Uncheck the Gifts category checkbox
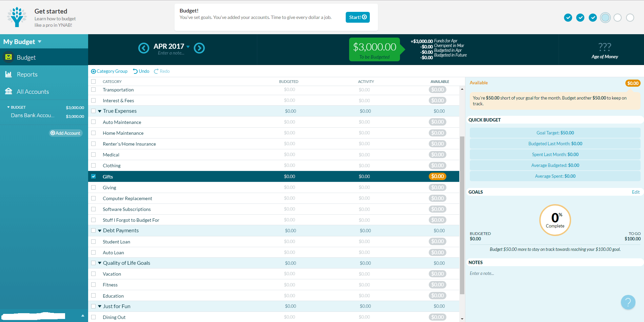The image size is (644, 322). 94,176
